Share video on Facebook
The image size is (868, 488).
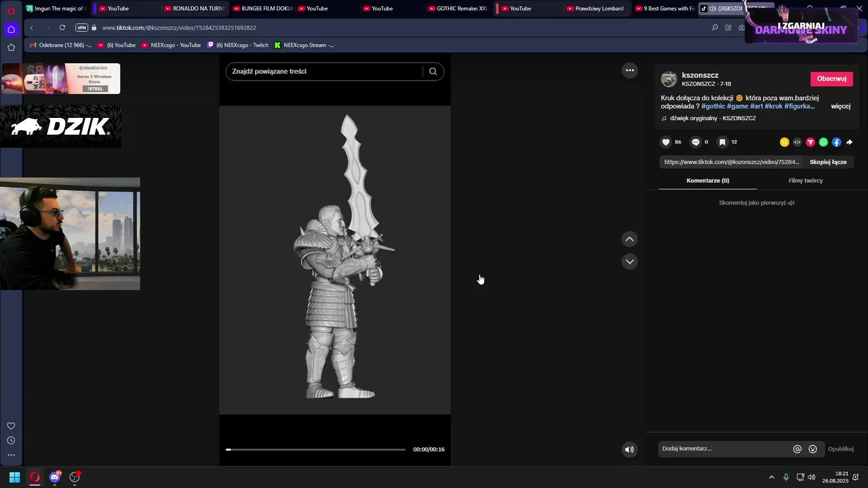[x=836, y=142]
